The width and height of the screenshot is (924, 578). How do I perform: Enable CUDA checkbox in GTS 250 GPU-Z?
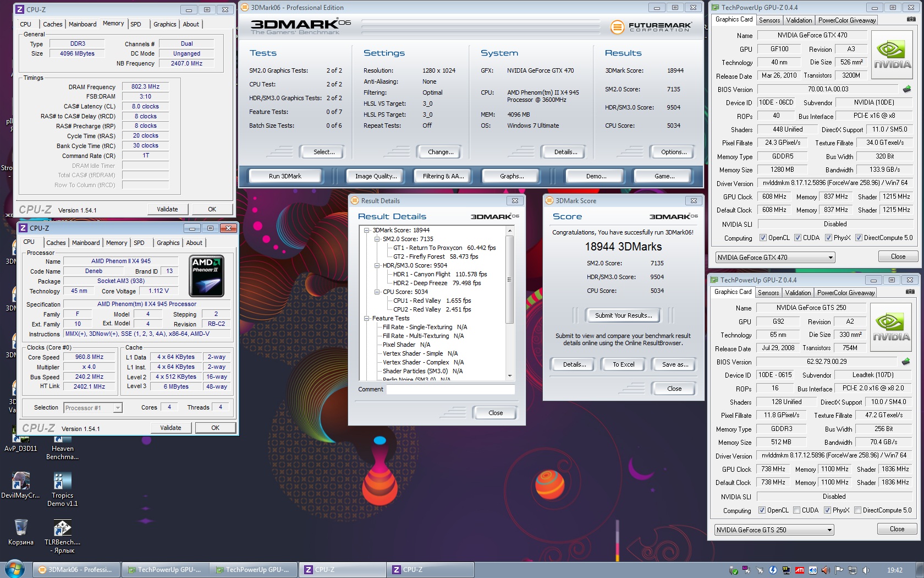(796, 510)
